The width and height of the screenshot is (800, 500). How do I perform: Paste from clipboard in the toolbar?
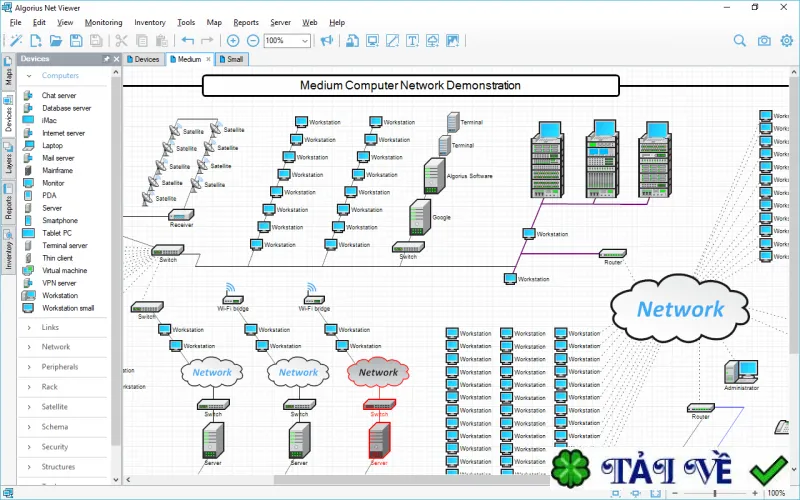(x=162, y=41)
